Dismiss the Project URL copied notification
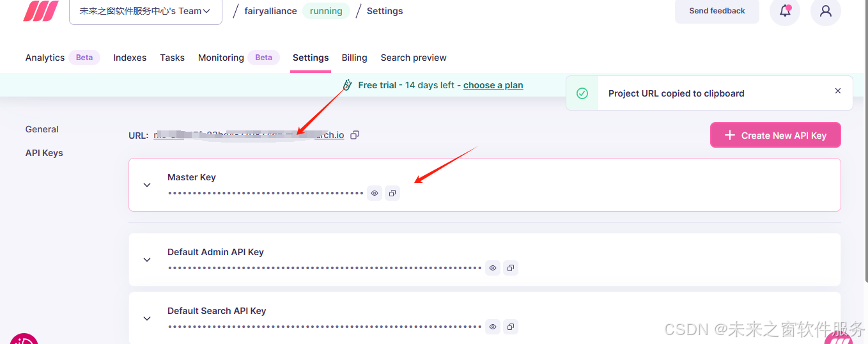Viewport: 868px width, 344px height. [838, 91]
